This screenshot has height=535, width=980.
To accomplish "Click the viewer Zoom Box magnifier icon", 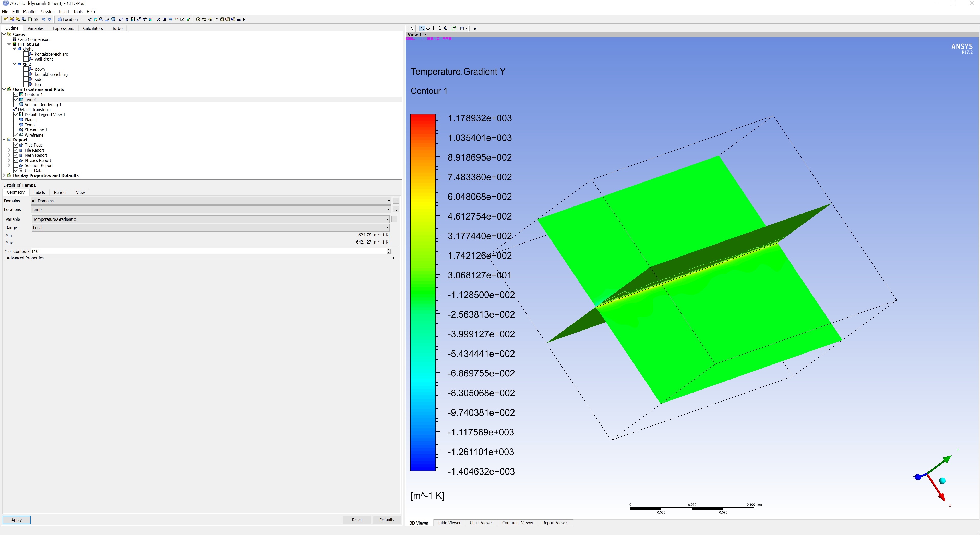I will pyautogui.click(x=440, y=28).
